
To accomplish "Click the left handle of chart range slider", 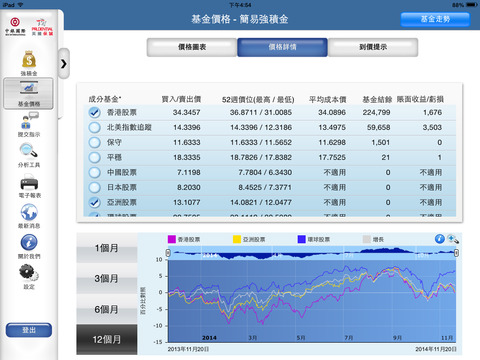I will tap(168, 253).
